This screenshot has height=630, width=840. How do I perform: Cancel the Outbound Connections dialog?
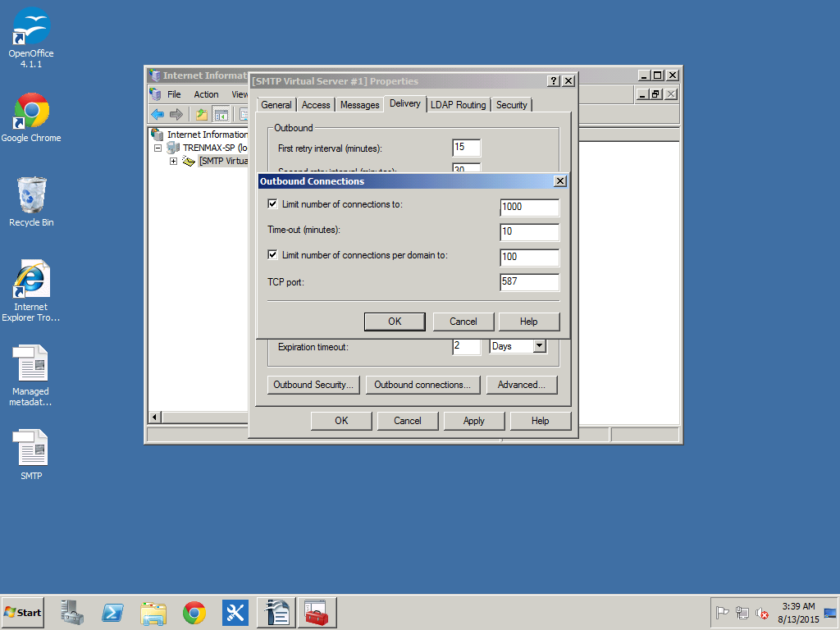click(x=463, y=322)
